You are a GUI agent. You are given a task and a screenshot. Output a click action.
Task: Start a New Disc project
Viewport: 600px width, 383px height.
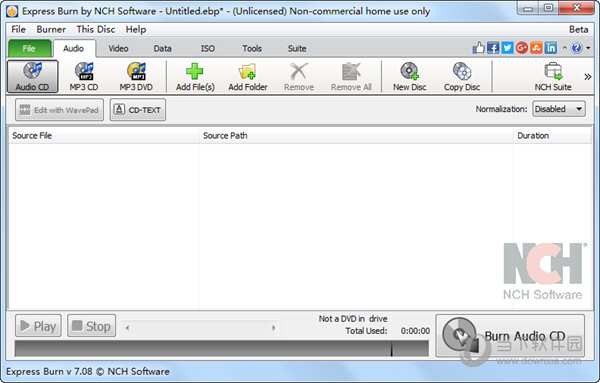(x=409, y=77)
